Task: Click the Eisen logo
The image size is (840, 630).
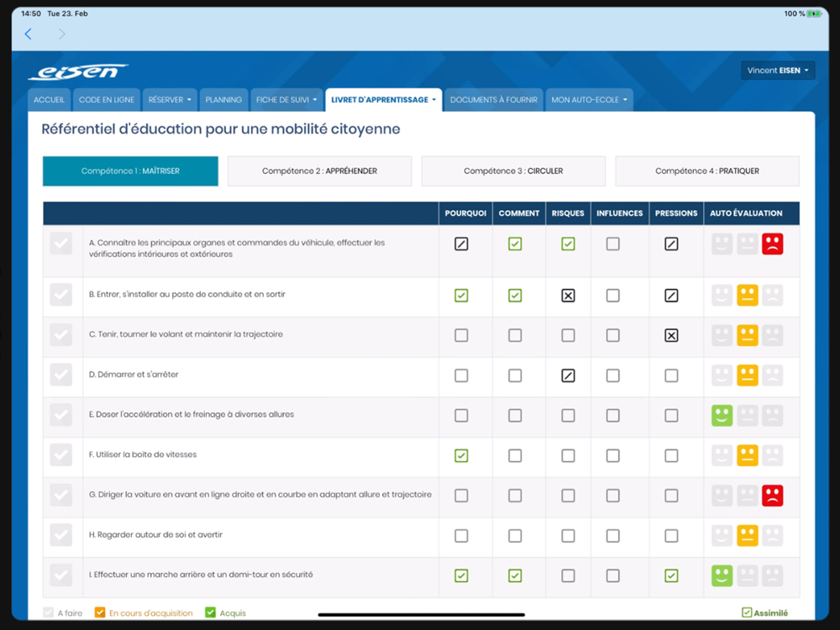Action: [x=78, y=72]
